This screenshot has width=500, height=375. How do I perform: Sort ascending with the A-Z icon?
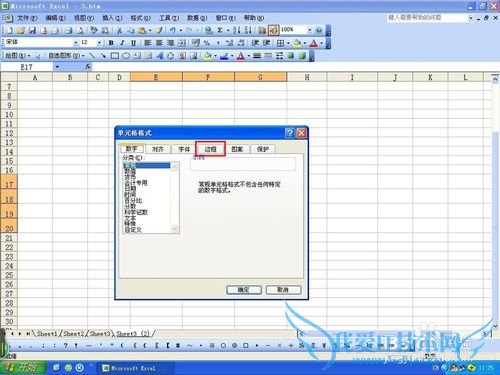(x=236, y=30)
